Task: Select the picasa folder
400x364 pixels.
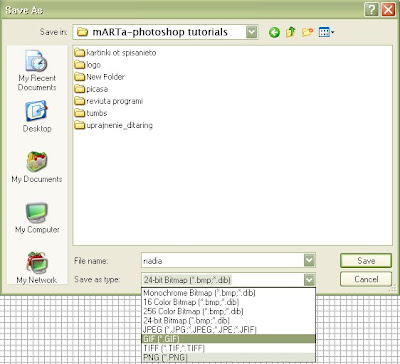Action: (91, 89)
